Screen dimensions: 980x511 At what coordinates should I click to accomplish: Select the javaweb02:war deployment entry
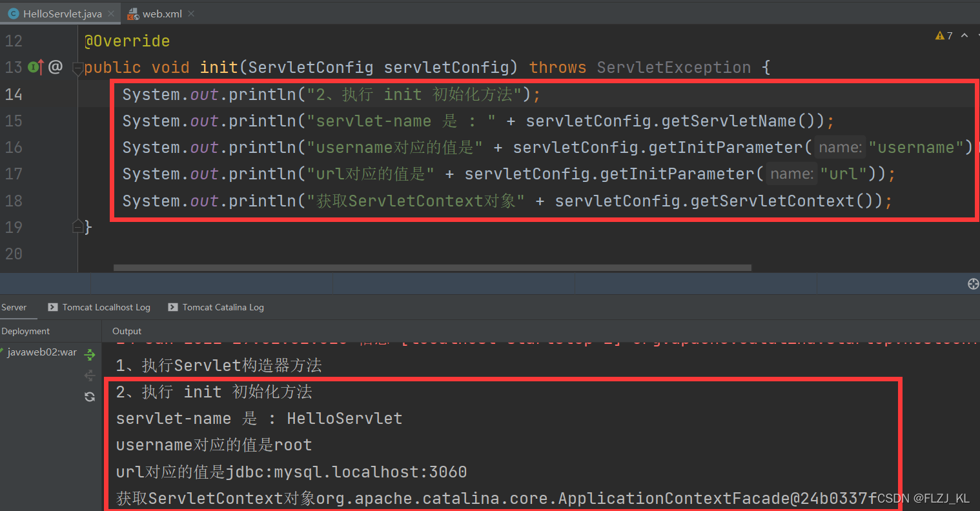42,352
